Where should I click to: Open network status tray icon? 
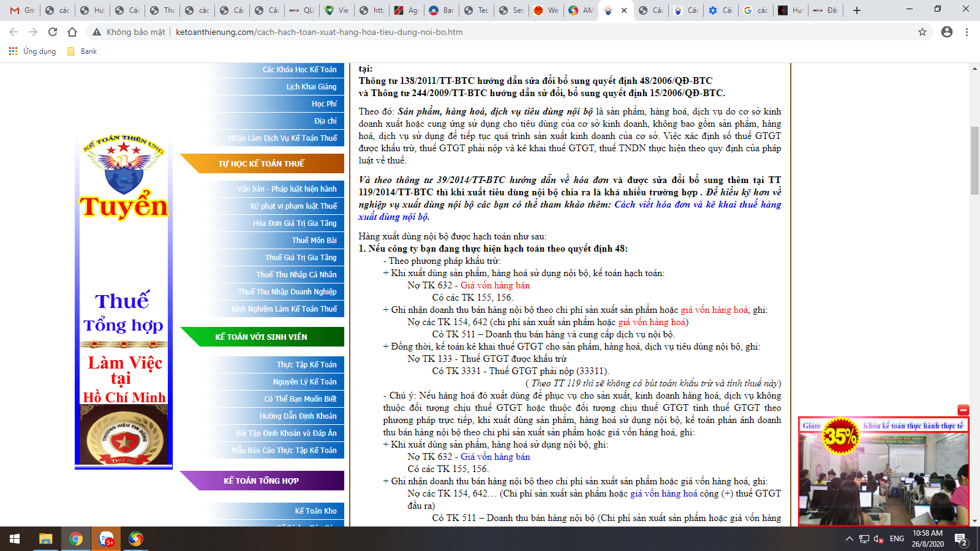coord(864,539)
